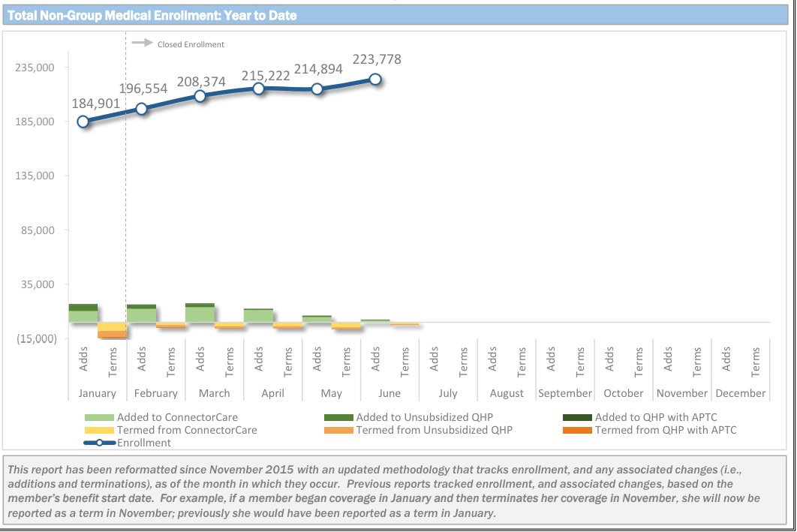Click the Closed Enrollment arrow icon
797x532 pixels.
(x=143, y=44)
